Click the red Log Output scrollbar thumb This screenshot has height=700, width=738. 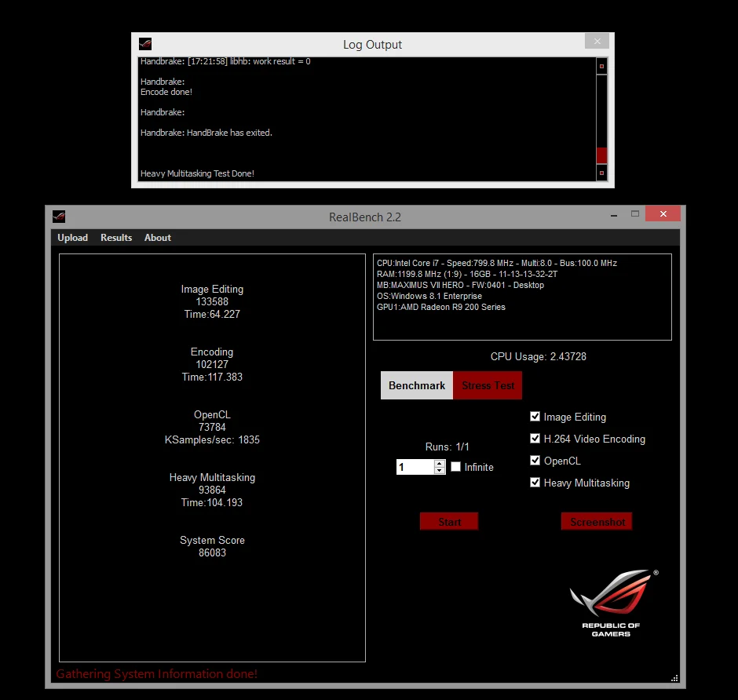coord(601,155)
